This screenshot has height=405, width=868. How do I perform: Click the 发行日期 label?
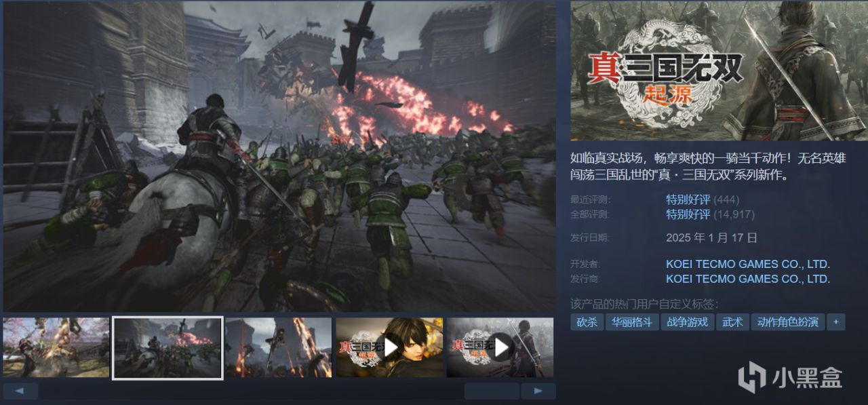(x=590, y=238)
